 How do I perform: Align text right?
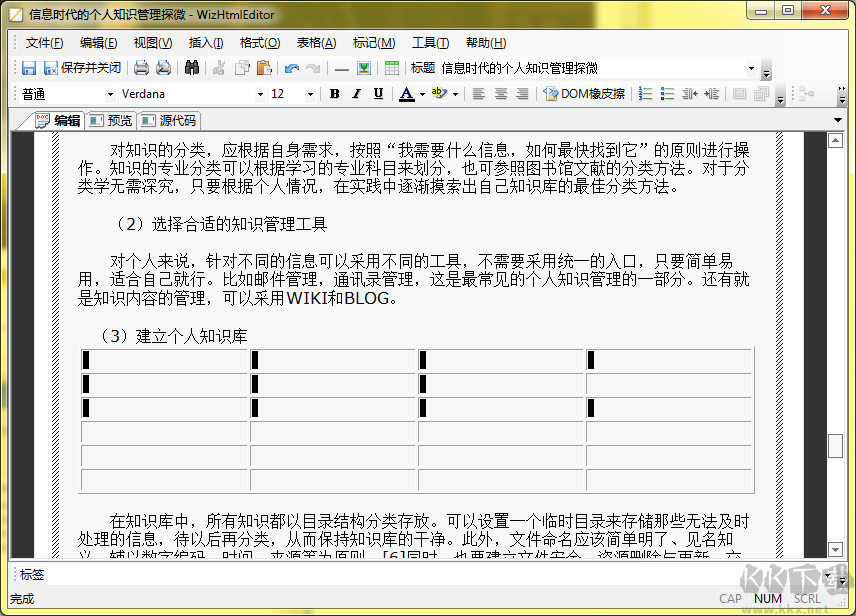coord(522,94)
